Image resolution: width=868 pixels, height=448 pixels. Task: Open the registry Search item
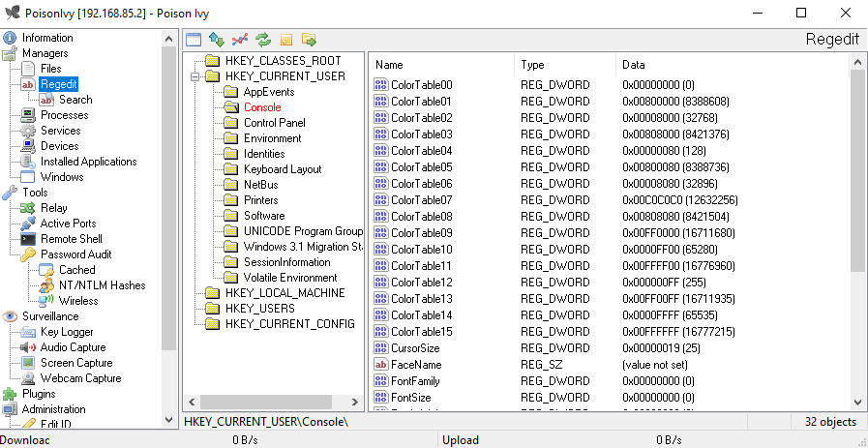tap(75, 100)
